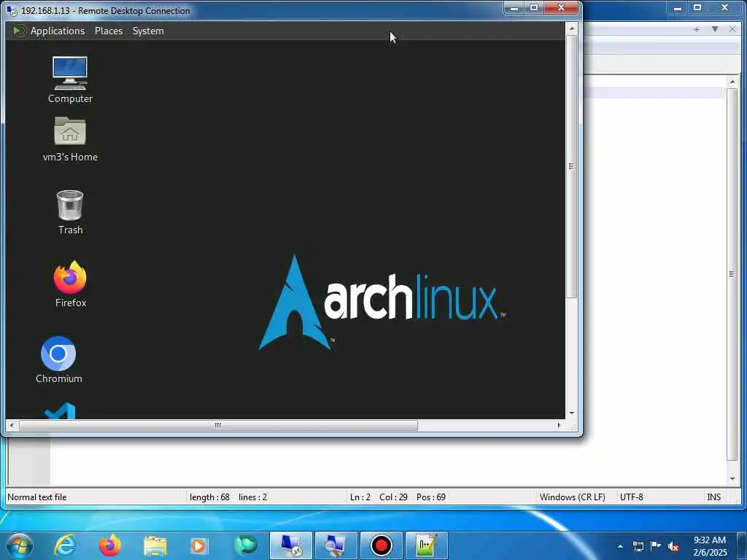Click right arrow of Remote Desktop horizontal scrollbar
Viewport: 747px width, 560px height.
pos(560,425)
